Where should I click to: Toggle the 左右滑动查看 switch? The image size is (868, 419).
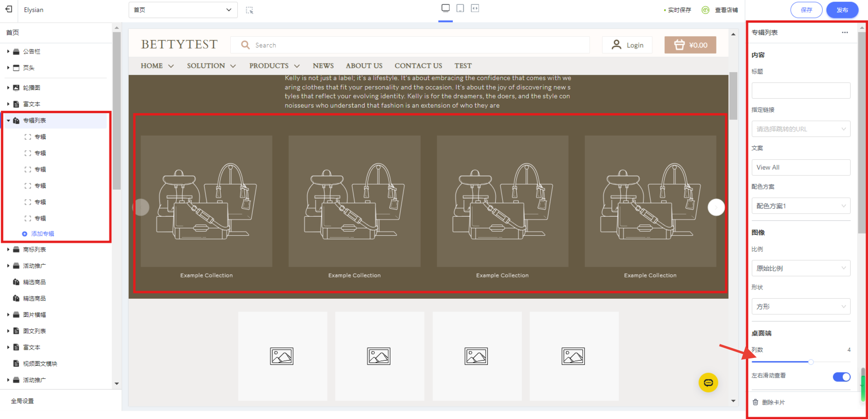click(x=841, y=377)
